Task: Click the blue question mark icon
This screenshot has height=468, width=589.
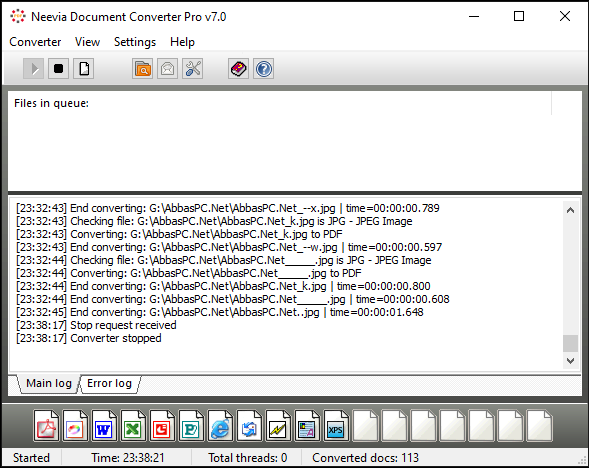Action: click(264, 69)
